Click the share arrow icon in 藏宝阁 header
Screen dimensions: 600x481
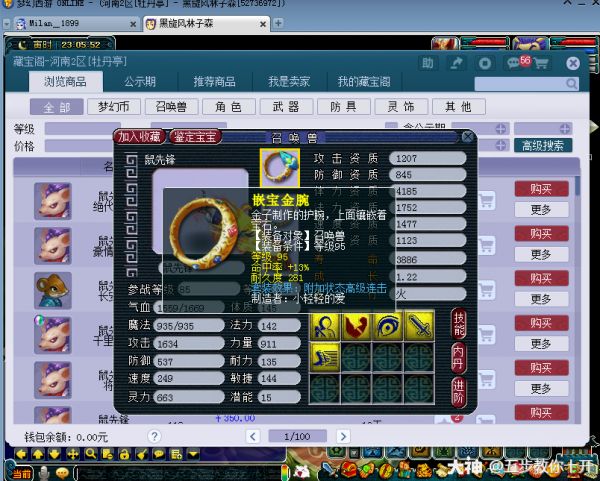(456, 63)
